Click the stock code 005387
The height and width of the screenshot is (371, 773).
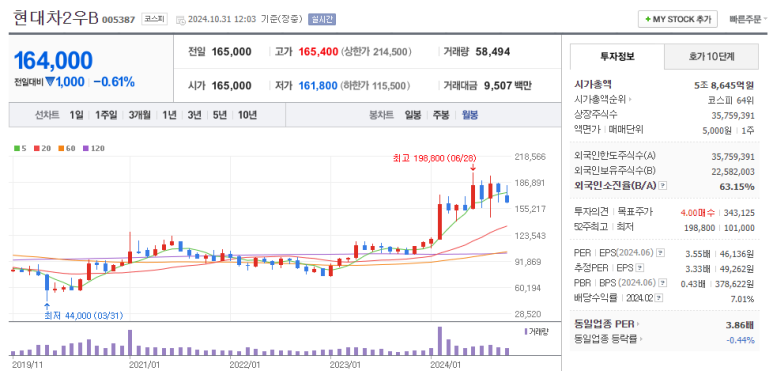[118, 20]
